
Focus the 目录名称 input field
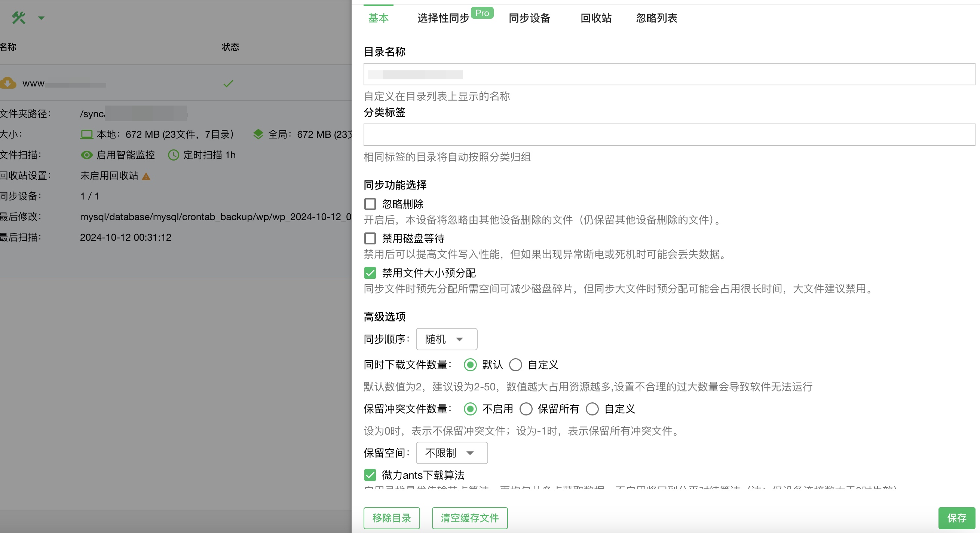coord(669,74)
